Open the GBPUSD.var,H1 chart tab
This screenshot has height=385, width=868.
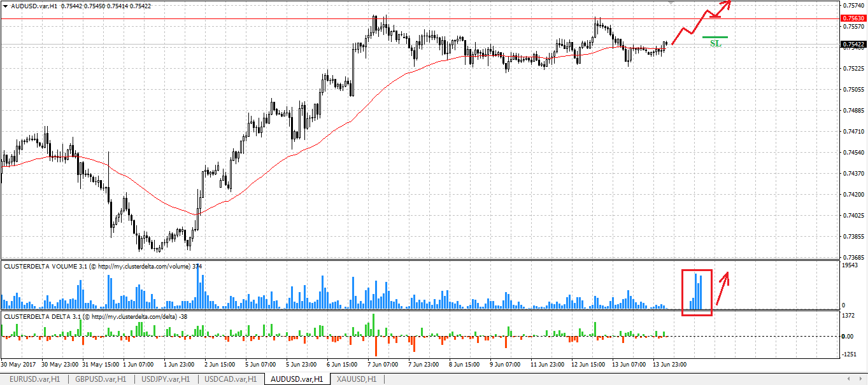101,379
